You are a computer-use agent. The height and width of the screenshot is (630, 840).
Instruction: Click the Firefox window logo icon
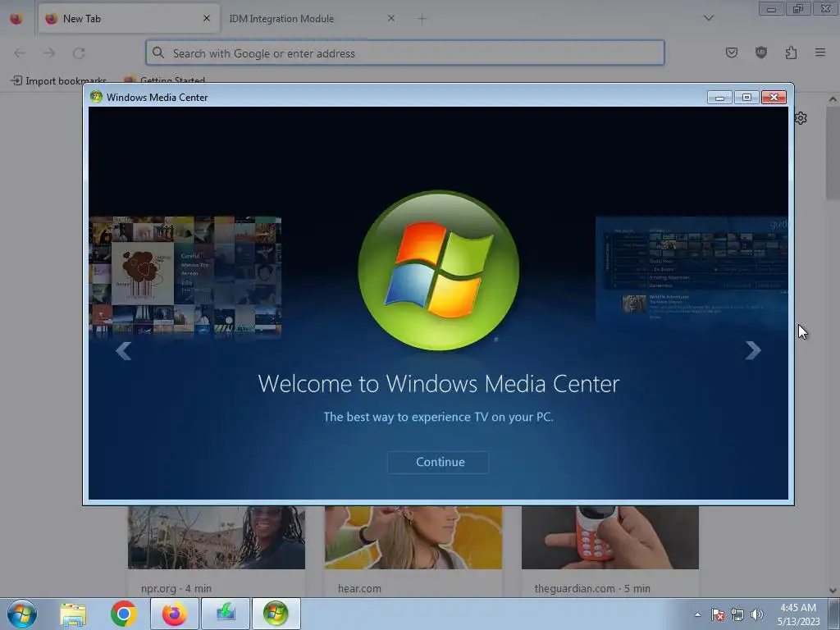pyautogui.click(x=16, y=18)
